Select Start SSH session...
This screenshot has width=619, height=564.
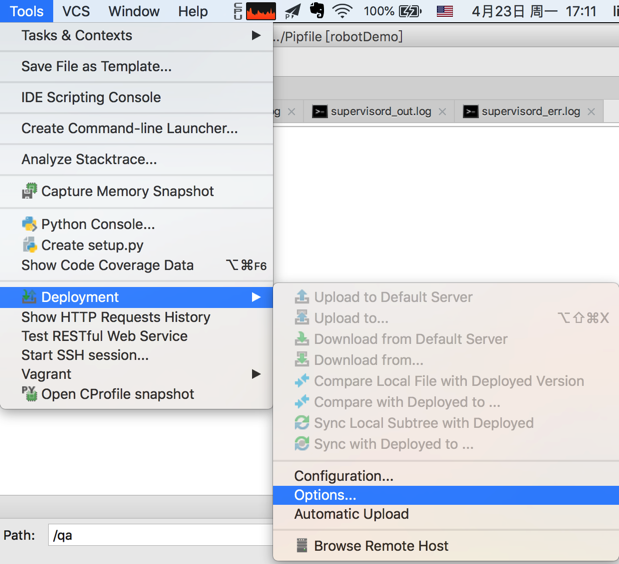pos(136,355)
